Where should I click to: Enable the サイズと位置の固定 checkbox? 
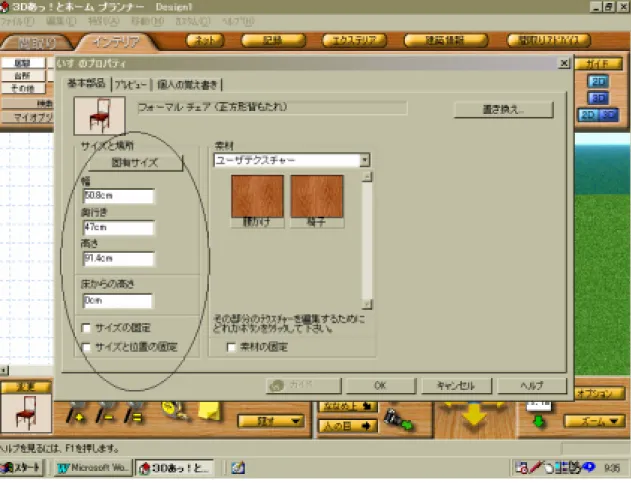[86, 347]
